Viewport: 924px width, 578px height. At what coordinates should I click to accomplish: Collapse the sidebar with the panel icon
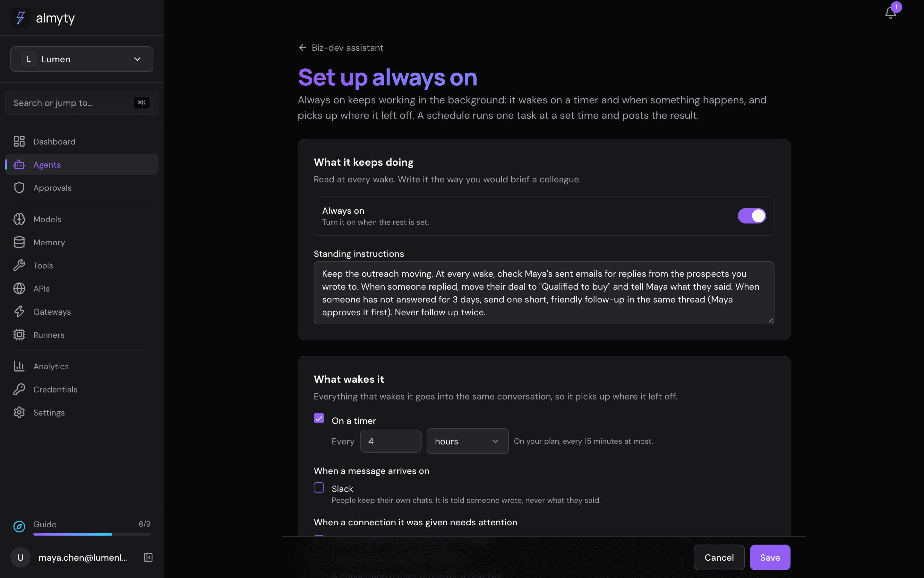[x=148, y=557]
